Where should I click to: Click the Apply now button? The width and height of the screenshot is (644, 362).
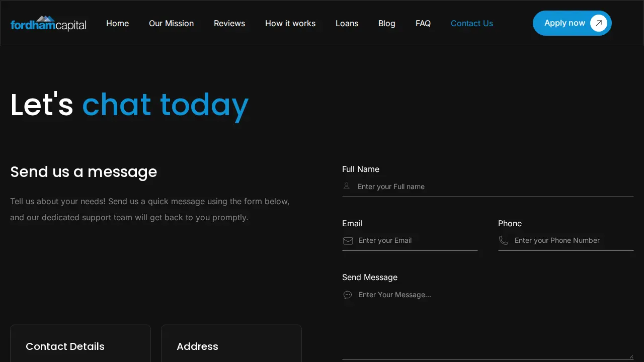click(x=572, y=23)
